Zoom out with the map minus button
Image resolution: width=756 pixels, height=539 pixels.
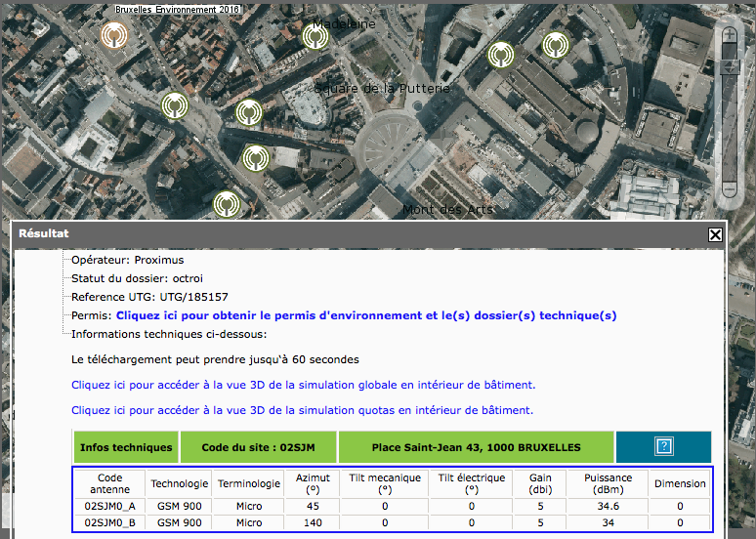click(729, 188)
